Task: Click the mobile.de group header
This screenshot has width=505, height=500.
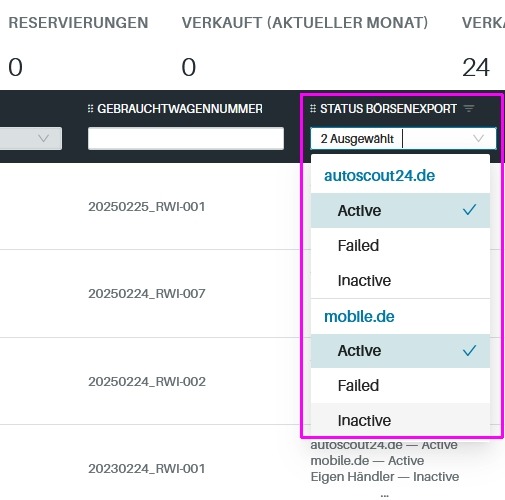Action: [x=359, y=316]
